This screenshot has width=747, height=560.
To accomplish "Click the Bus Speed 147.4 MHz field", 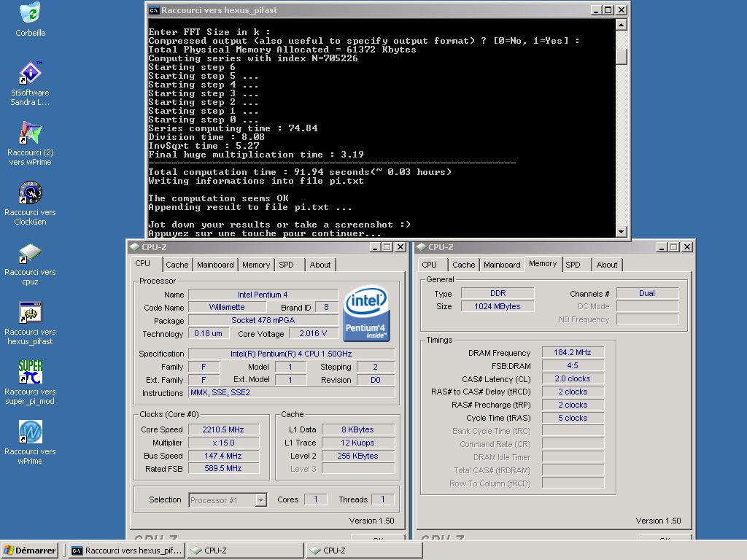I will click(223, 456).
